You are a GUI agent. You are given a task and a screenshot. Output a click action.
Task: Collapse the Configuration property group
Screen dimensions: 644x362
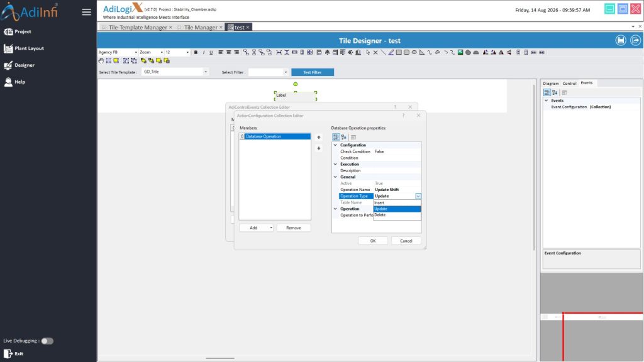coord(335,145)
